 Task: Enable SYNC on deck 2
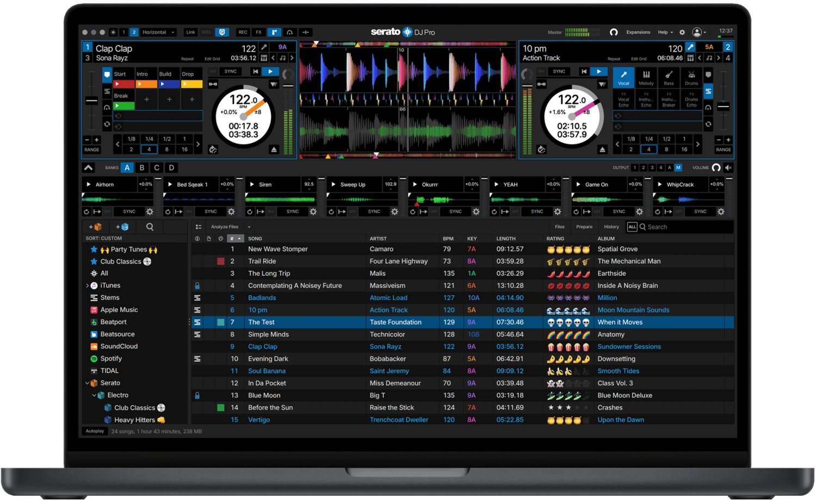(559, 72)
